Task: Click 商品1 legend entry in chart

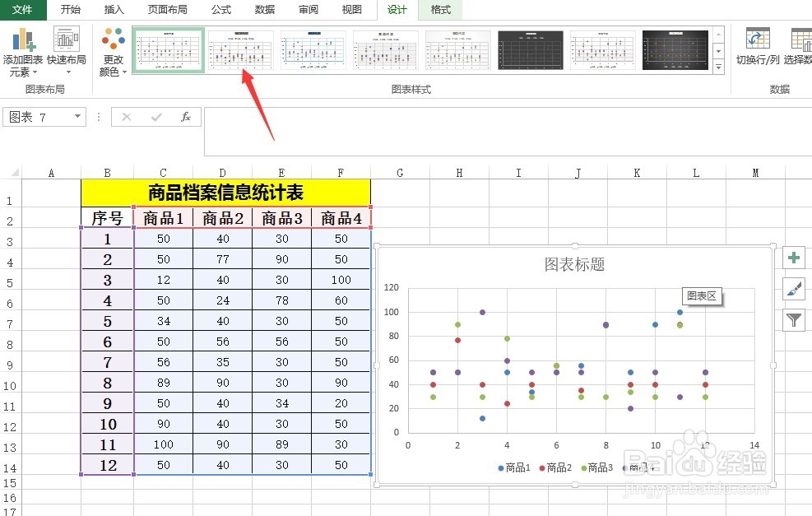Action: click(x=514, y=467)
